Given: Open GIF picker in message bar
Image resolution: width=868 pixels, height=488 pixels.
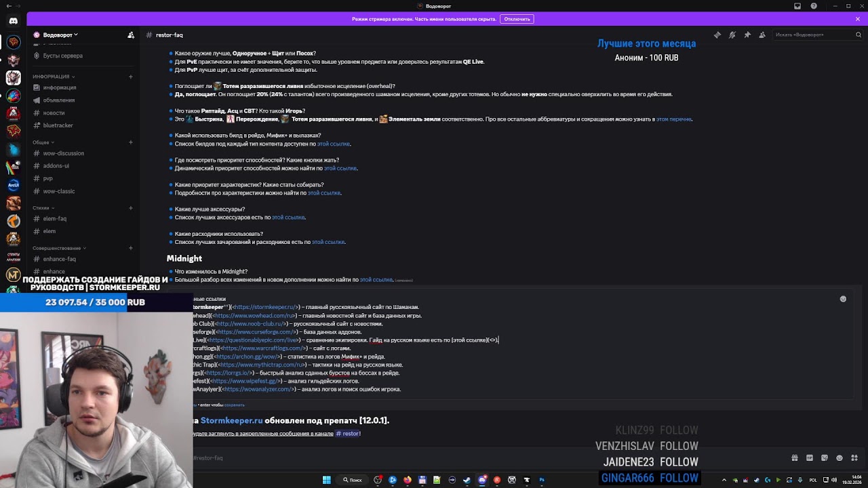Looking at the screenshot, I should click(810, 458).
